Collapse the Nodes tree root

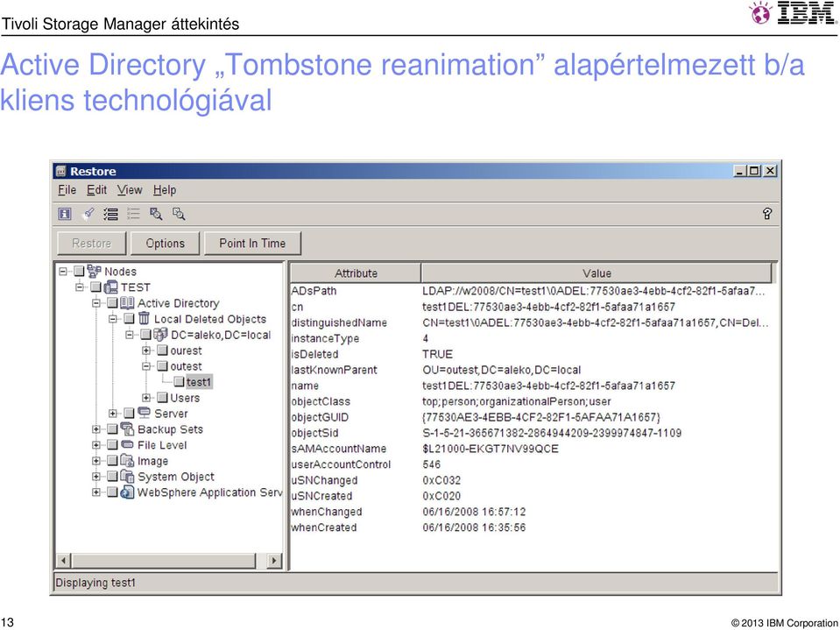63,272
